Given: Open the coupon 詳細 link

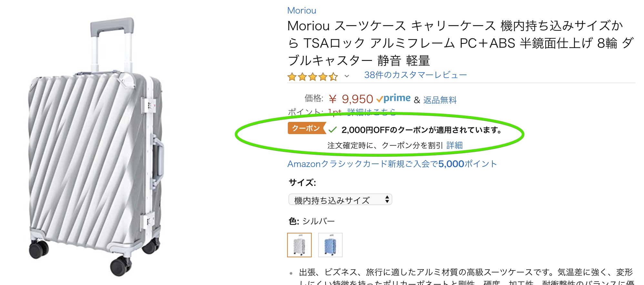Looking at the screenshot, I should pos(454,145).
